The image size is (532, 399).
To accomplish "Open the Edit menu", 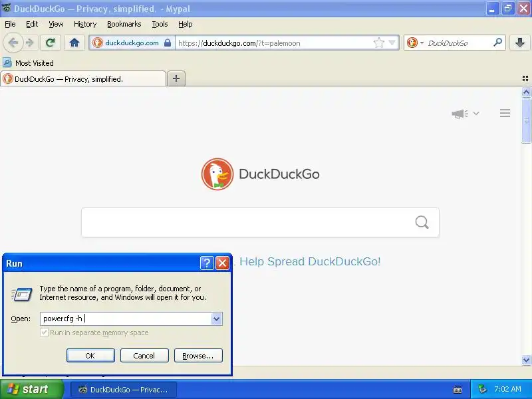I will tap(32, 24).
